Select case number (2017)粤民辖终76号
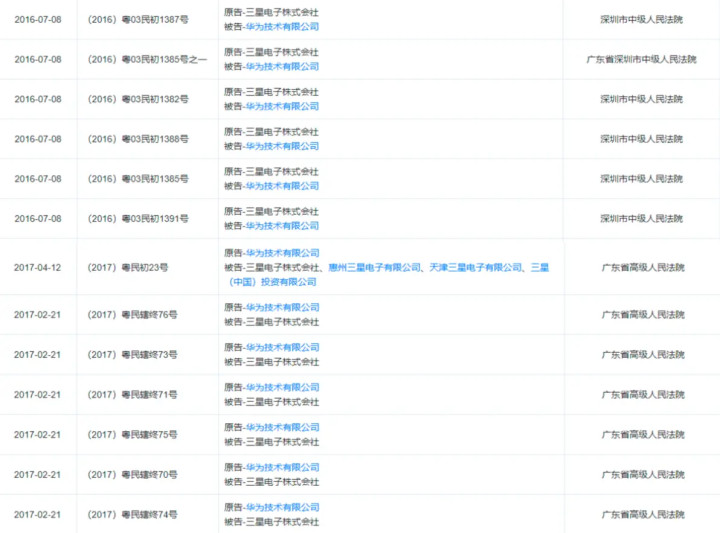Image resolution: width=720 pixels, height=533 pixels. click(132, 314)
